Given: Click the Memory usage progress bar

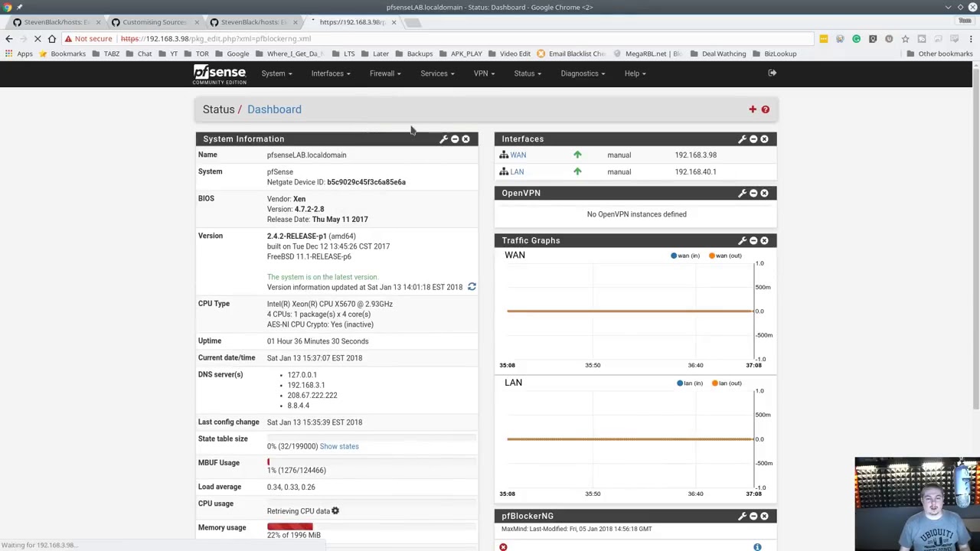Looking at the screenshot, I should [x=371, y=526].
